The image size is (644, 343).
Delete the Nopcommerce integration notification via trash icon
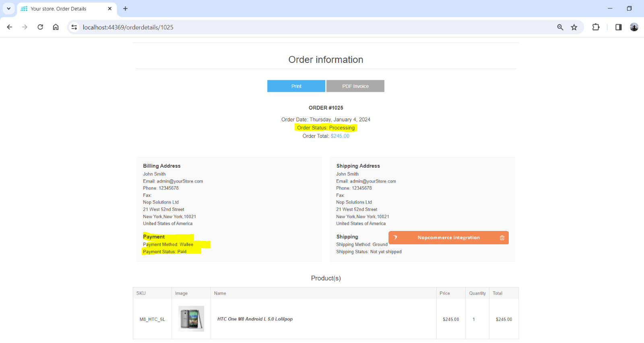click(502, 238)
